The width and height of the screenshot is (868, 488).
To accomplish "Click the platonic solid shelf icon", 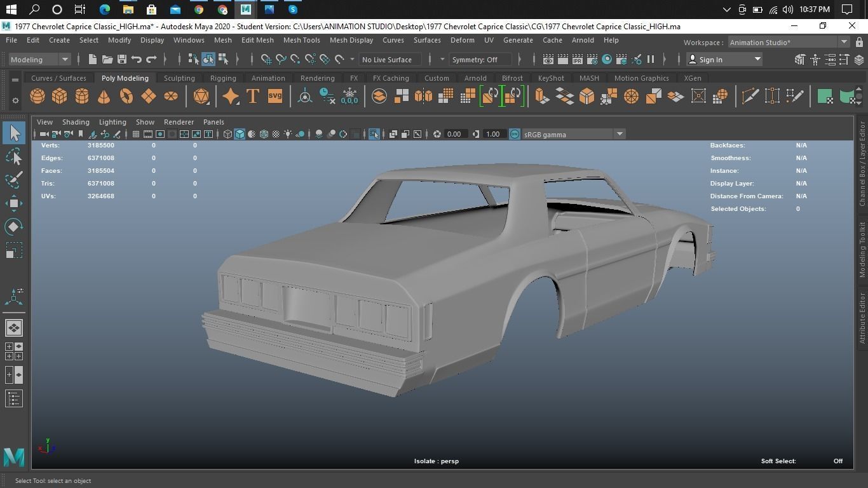I will 201,97.
